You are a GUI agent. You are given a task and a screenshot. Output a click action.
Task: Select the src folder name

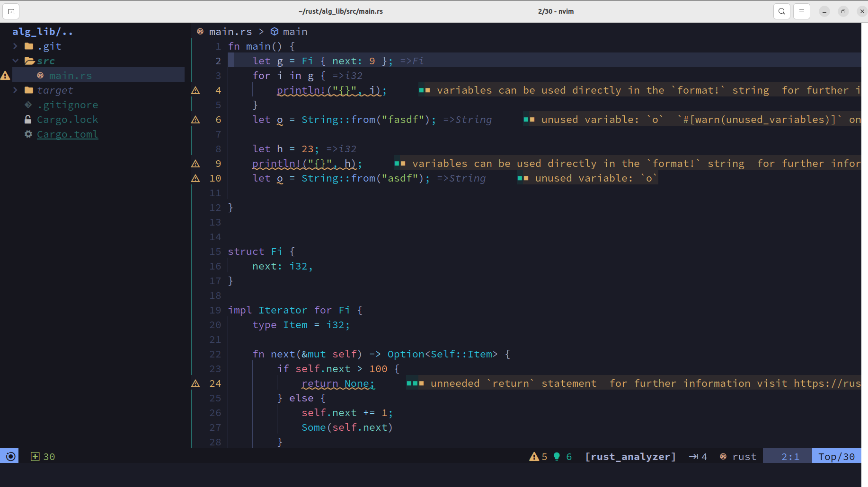point(46,61)
